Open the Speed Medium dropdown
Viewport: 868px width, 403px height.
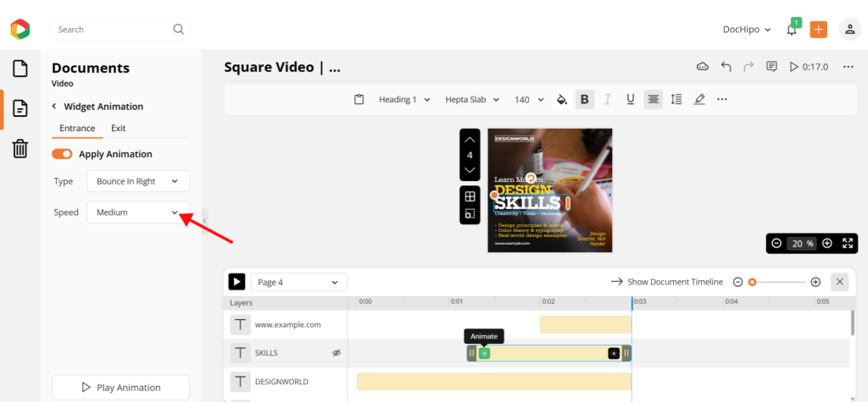click(138, 213)
